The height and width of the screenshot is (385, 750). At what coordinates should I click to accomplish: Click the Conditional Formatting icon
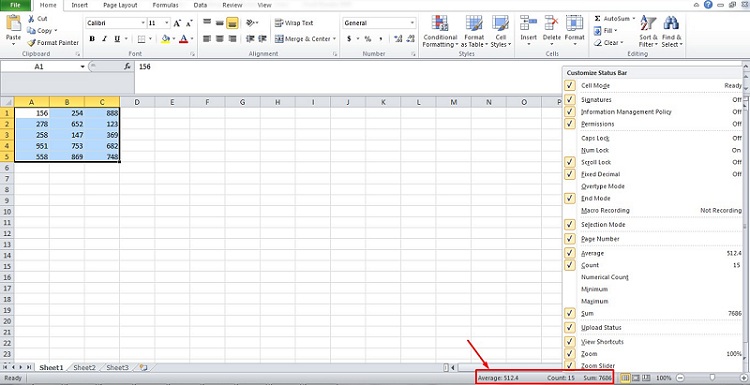click(x=440, y=23)
